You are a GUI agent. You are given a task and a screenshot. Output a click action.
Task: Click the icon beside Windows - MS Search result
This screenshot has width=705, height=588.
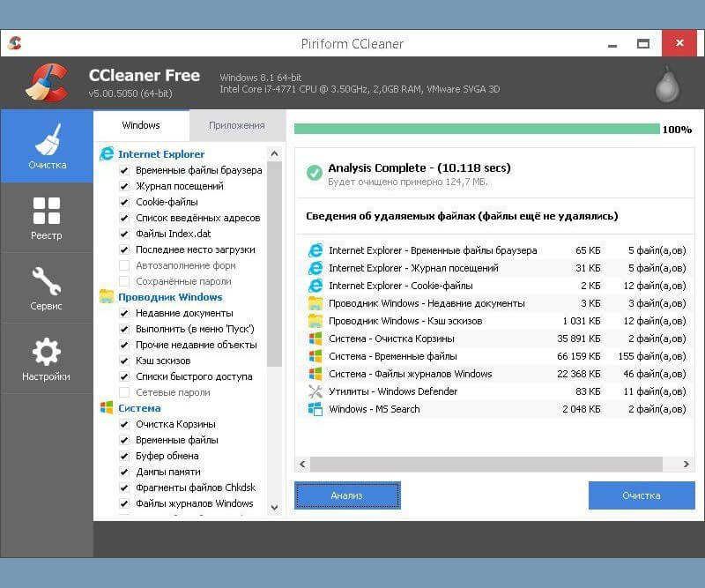315,409
